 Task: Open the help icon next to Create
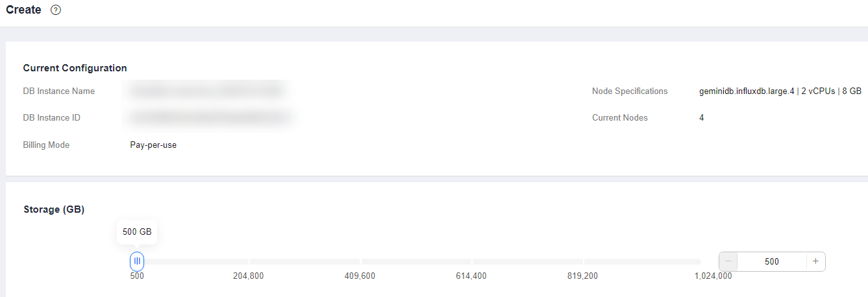(x=56, y=10)
